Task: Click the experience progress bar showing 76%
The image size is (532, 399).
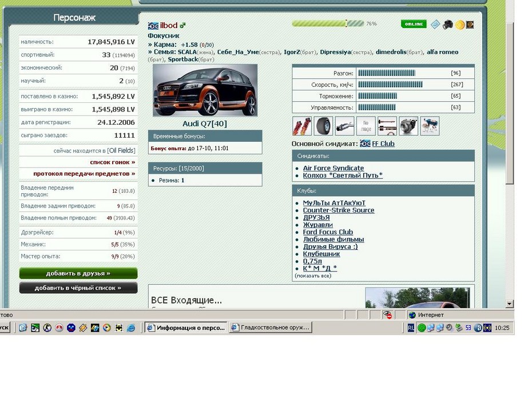Action: pos(328,24)
